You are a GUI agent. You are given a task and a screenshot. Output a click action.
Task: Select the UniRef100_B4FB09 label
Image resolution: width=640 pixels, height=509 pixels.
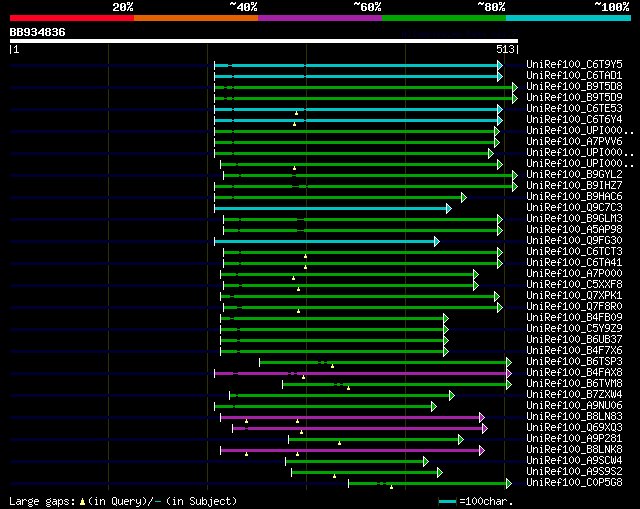[x=574, y=318]
